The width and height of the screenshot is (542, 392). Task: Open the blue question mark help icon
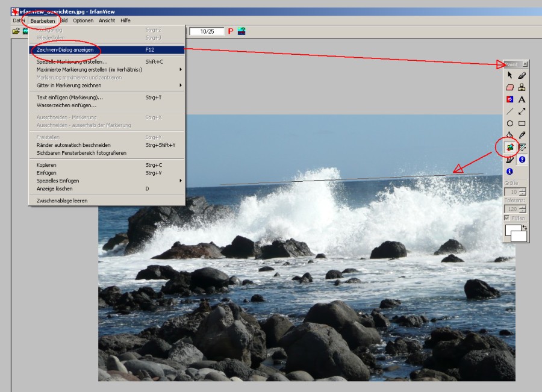coord(522,160)
